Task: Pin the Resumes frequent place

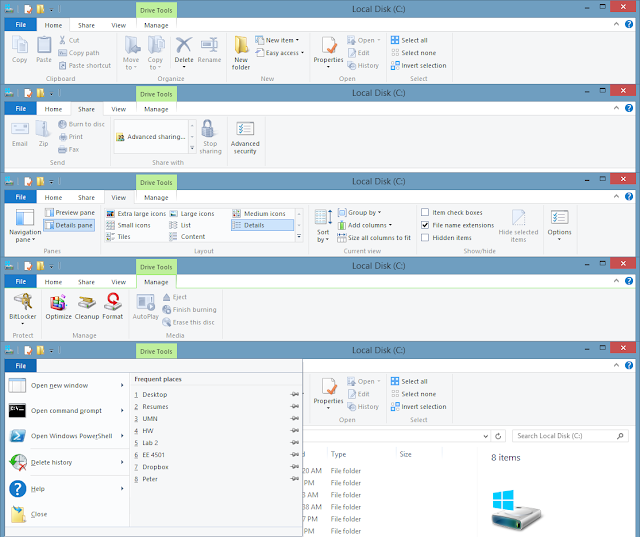Action: (295, 406)
